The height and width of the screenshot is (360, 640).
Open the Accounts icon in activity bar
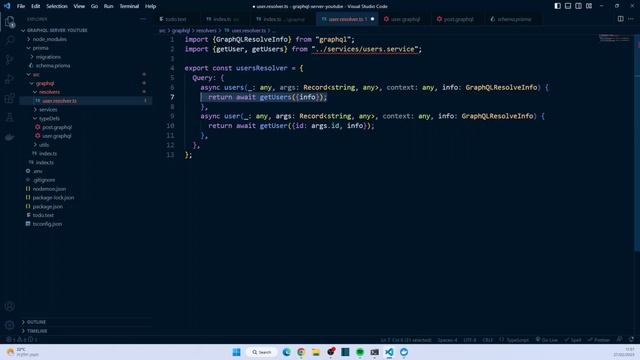(x=9, y=306)
